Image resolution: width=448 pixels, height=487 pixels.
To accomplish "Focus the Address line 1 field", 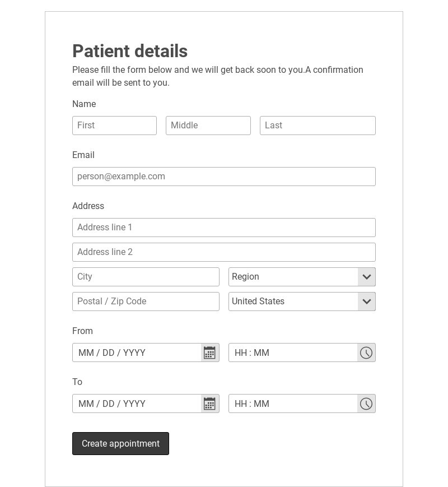I will [x=223, y=228].
